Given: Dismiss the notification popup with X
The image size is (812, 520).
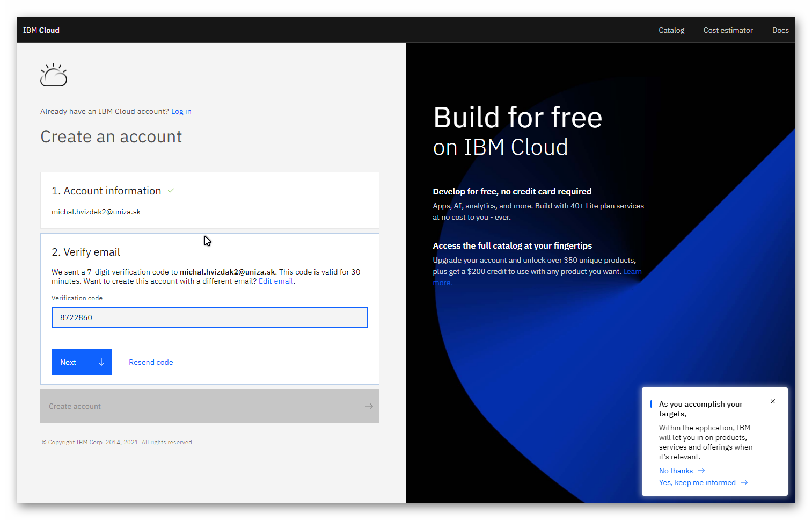Looking at the screenshot, I should coord(772,401).
